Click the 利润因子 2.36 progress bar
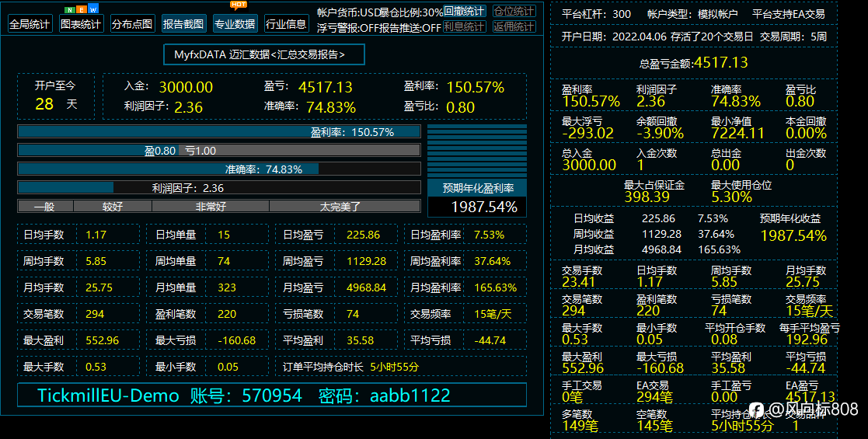 point(218,188)
